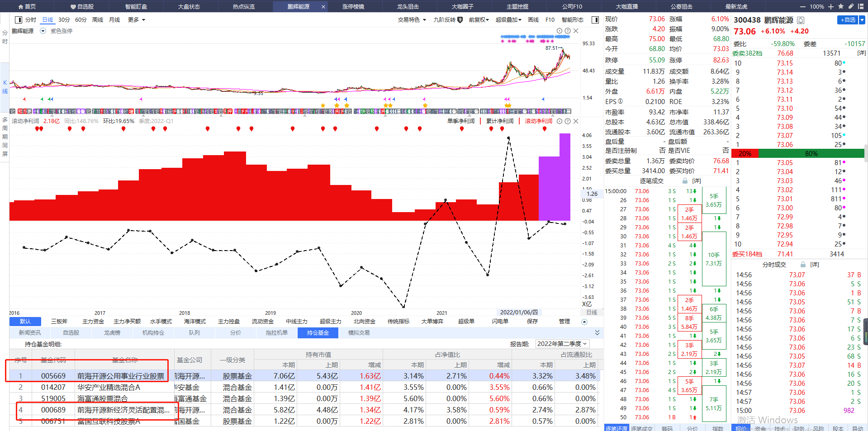Close the 鹏辉能源 tab
The image size is (868, 431).
tap(323, 6)
